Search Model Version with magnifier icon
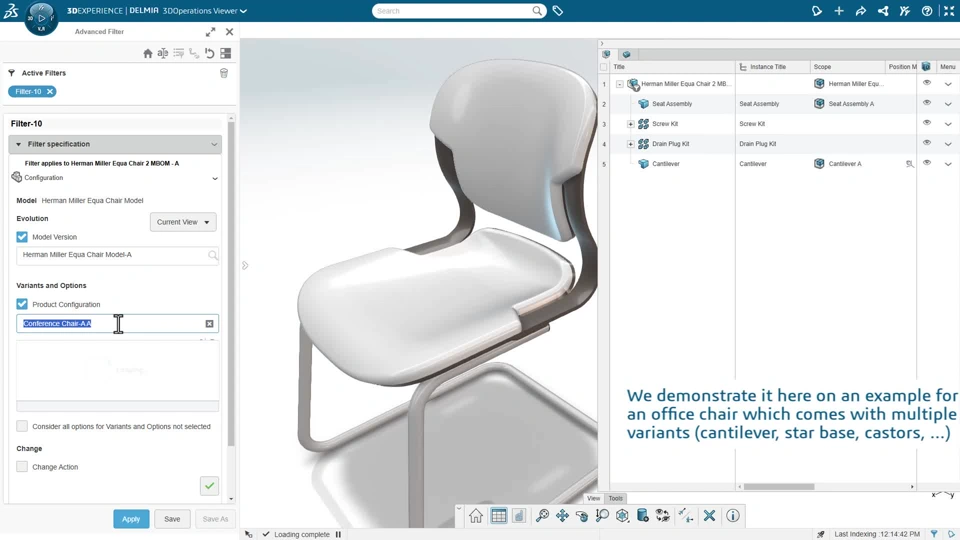This screenshot has width=960, height=540. 212,255
